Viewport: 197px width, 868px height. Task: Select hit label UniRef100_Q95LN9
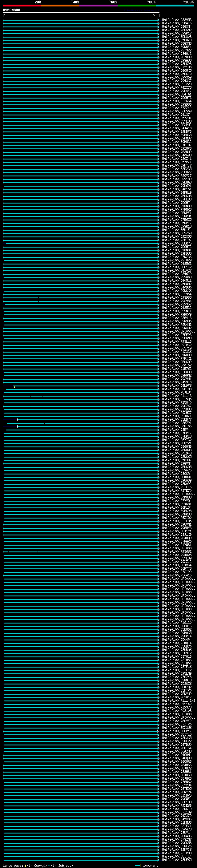pos(176,673)
